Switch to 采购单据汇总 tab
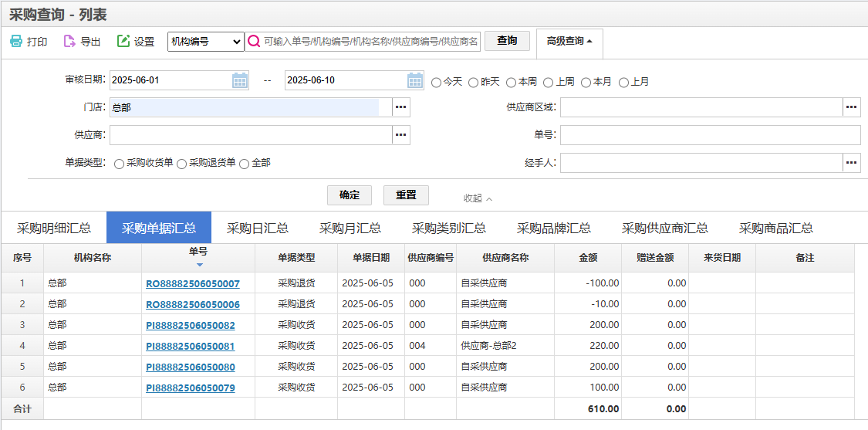This screenshot has width=868, height=430. (x=159, y=228)
